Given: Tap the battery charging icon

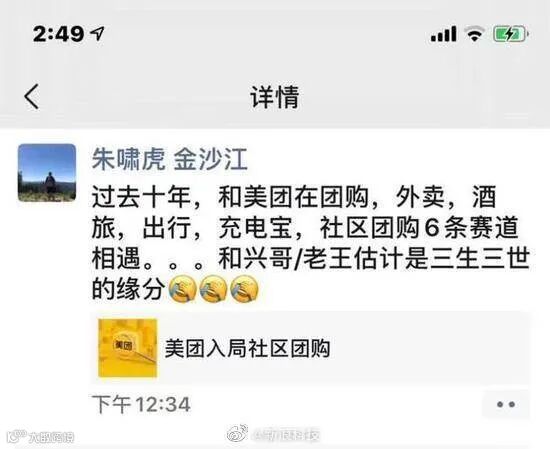Looking at the screenshot, I should tap(511, 34).
